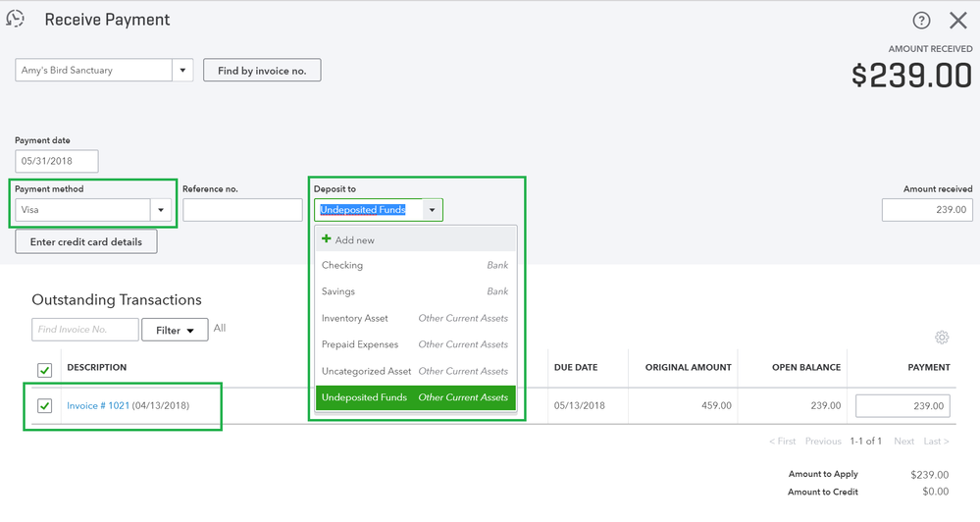
Task: Expand the Filter dropdown button
Action: (x=175, y=330)
